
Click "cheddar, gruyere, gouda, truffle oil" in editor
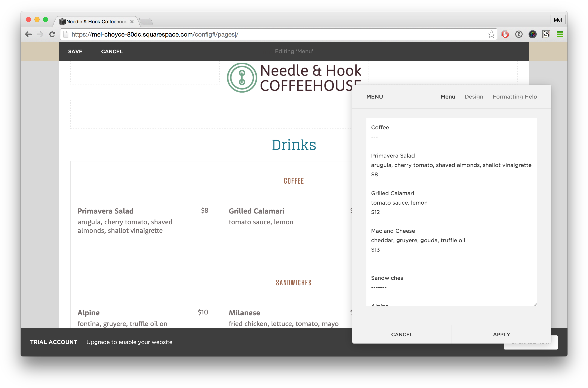418,240
